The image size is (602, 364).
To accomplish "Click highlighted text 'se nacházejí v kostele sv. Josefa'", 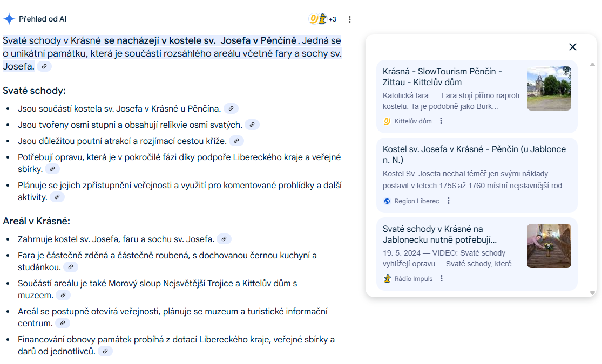I will 177,40.
